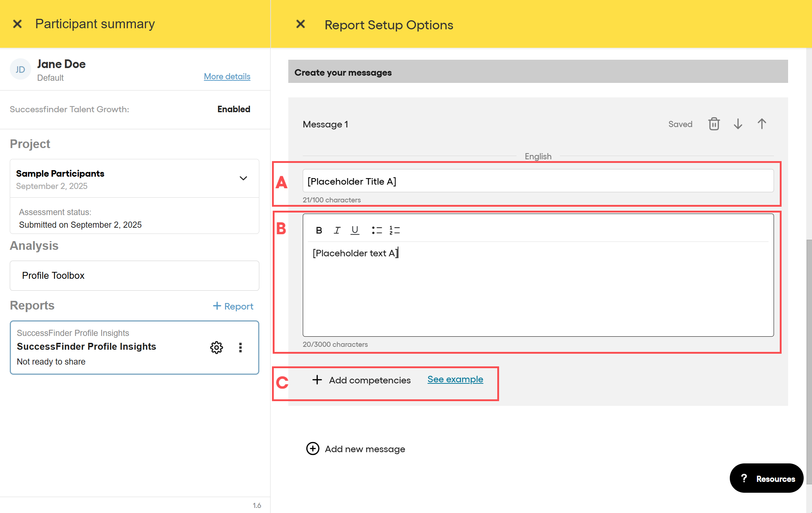Click the 'Enabled' Talent Growth status
Viewport: 812px width, 513px height.
coord(234,109)
